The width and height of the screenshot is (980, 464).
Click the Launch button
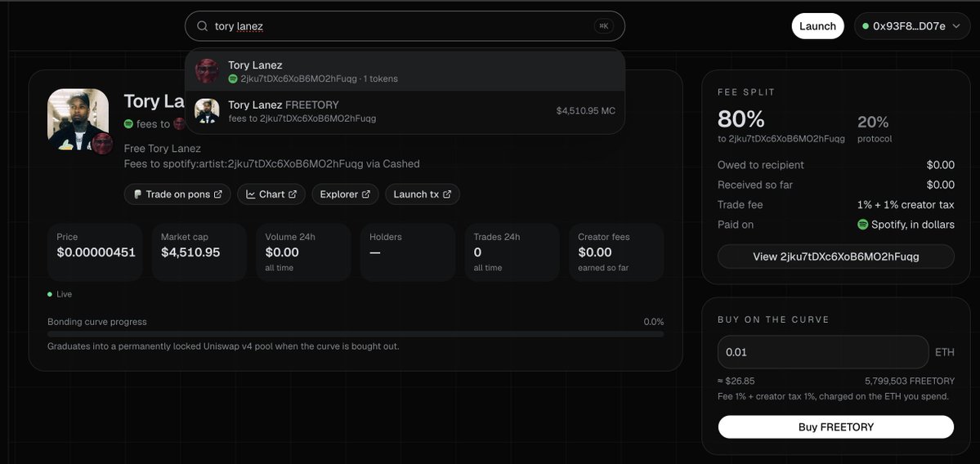pos(817,26)
